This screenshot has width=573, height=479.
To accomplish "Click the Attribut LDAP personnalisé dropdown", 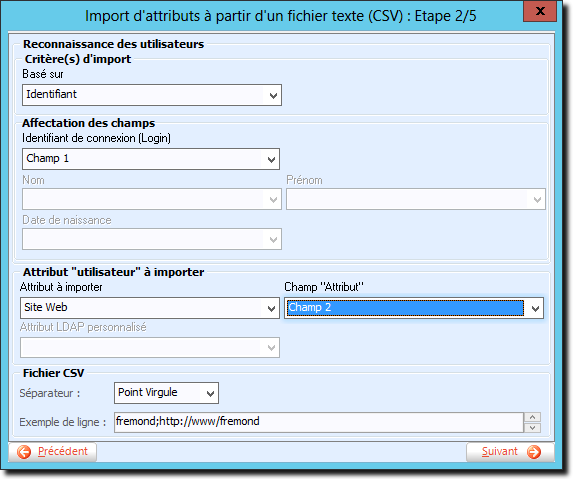I will click(150, 347).
